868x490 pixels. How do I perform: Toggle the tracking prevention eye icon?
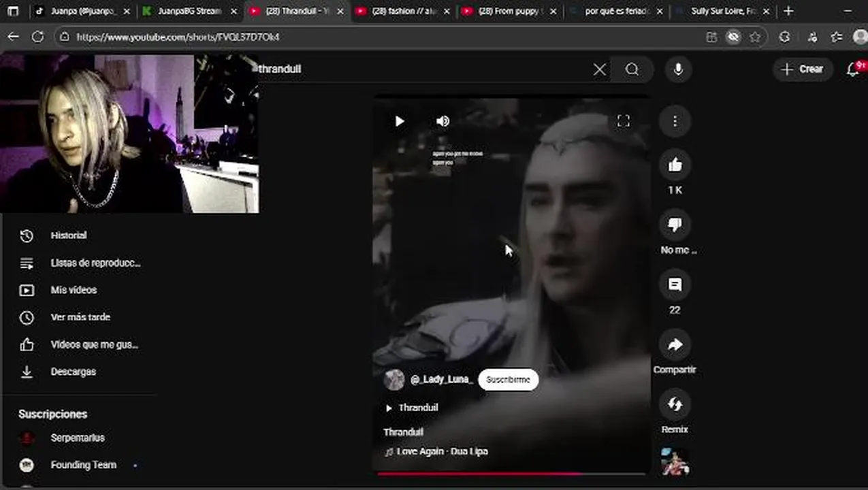(733, 37)
